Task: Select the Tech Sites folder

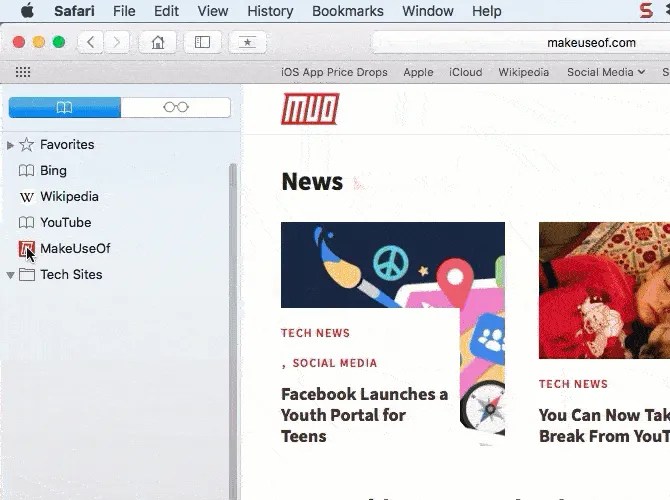Action: [x=71, y=274]
